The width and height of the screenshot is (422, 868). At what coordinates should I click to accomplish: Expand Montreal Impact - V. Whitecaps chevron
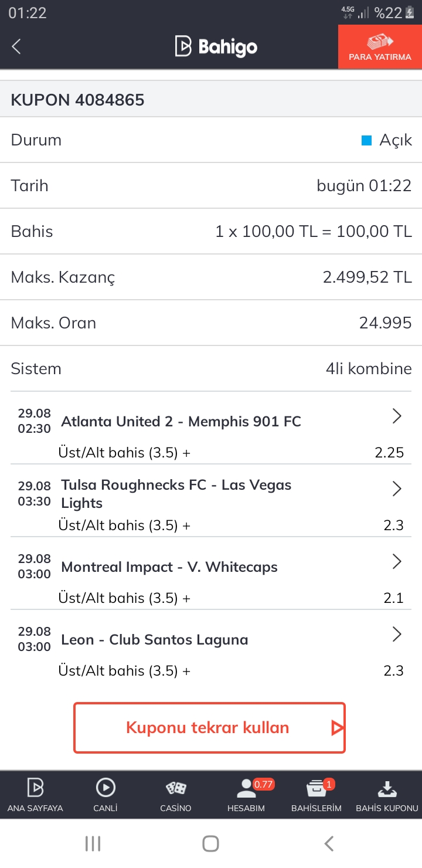[x=397, y=562]
